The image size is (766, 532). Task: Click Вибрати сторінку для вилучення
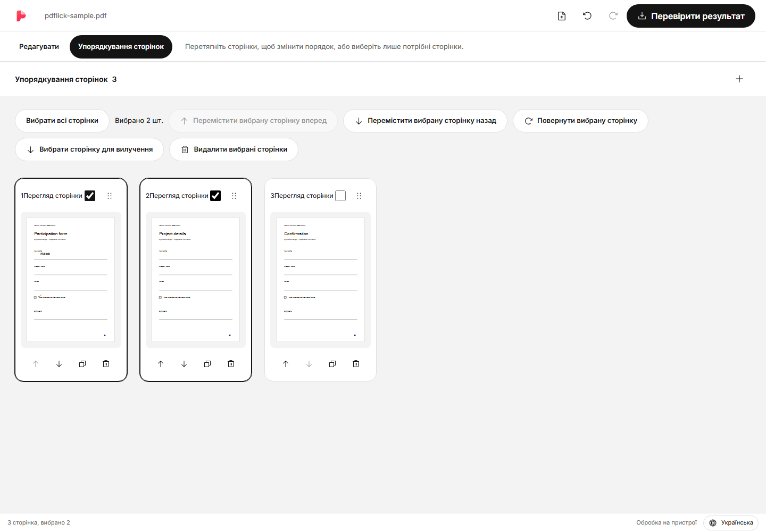pyautogui.click(x=89, y=149)
